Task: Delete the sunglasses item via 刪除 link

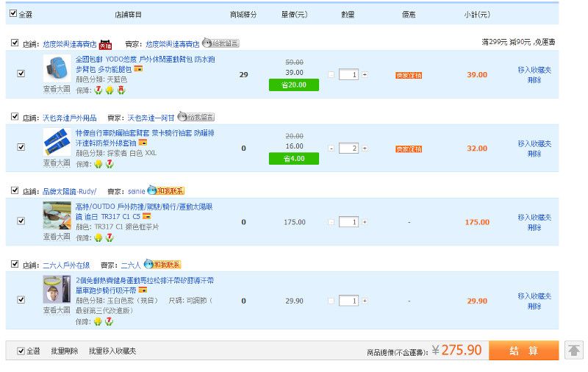Action: [x=534, y=227]
